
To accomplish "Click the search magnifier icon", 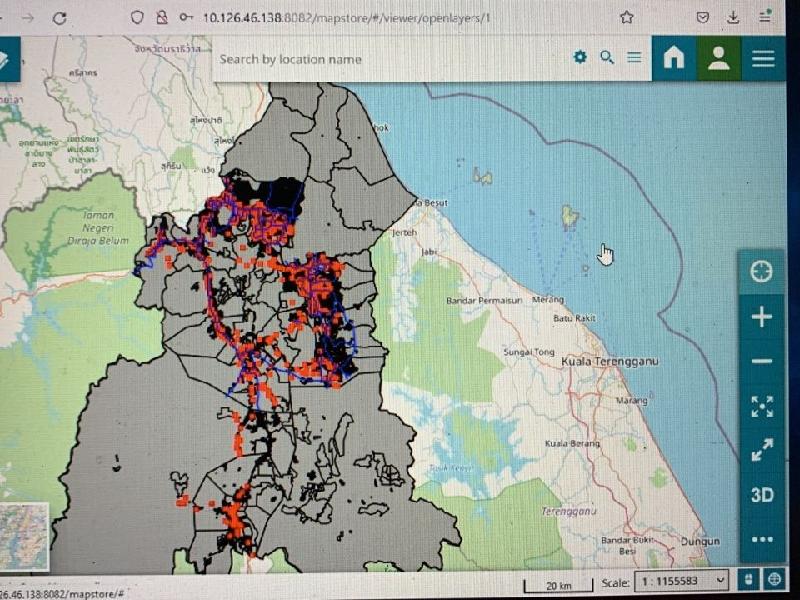I will click(606, 58).
